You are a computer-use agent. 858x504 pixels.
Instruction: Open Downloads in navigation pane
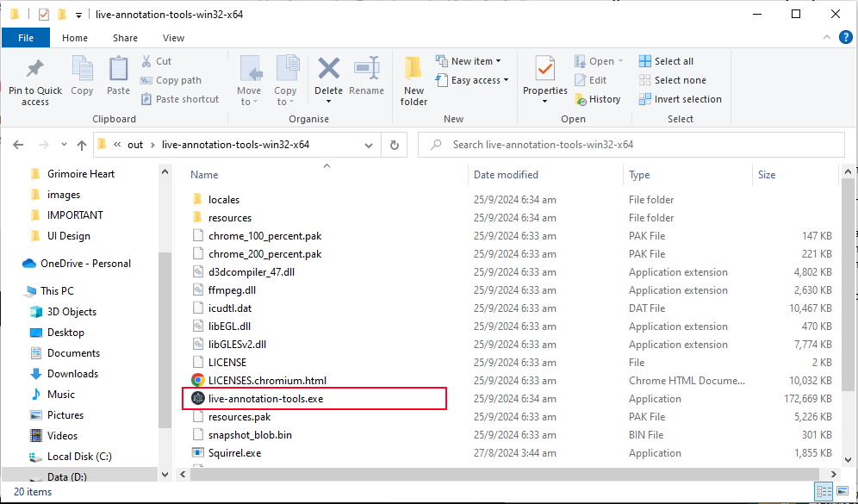pyautogui.click(x=72, y=374)
